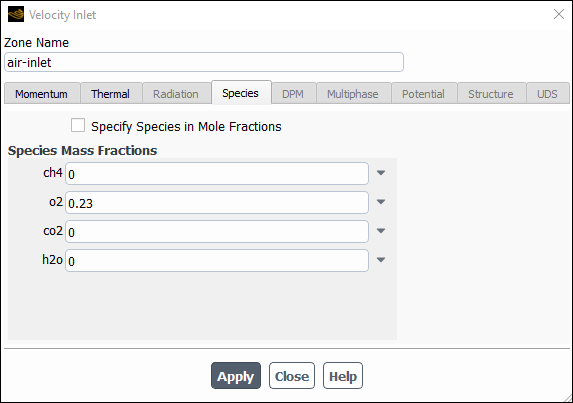Select the Species tab
The width and height of the screenshot is (573, 403).
(x=241, y=93)
